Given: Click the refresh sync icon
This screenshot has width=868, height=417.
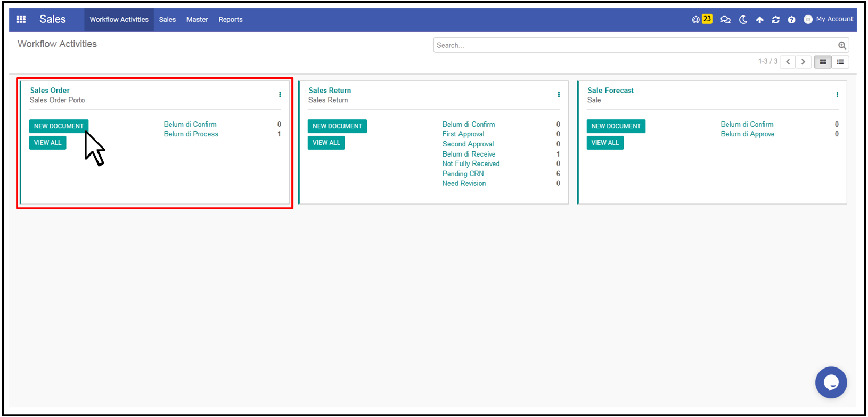Looking at the screenshot, I should 775,20.
